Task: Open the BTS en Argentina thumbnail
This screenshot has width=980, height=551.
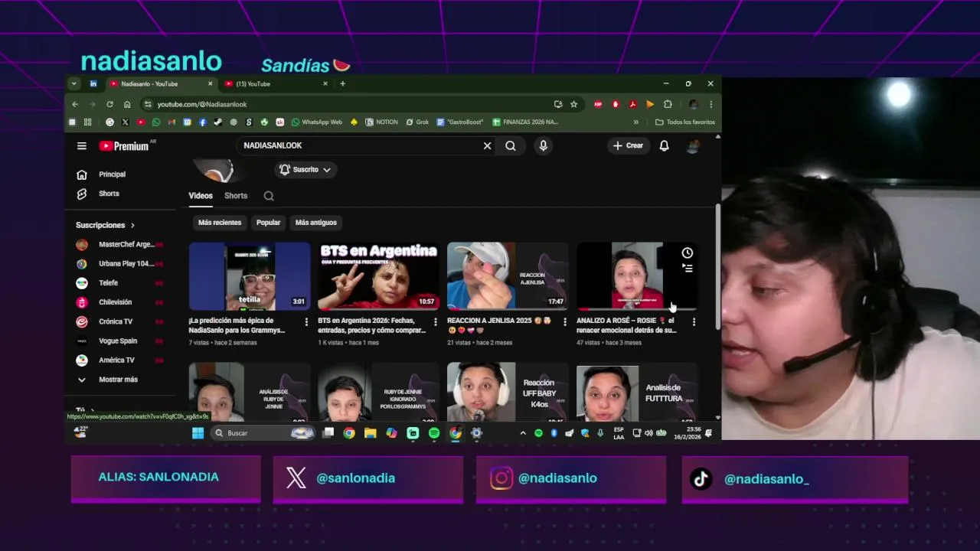Action: [x=378, y=275]
